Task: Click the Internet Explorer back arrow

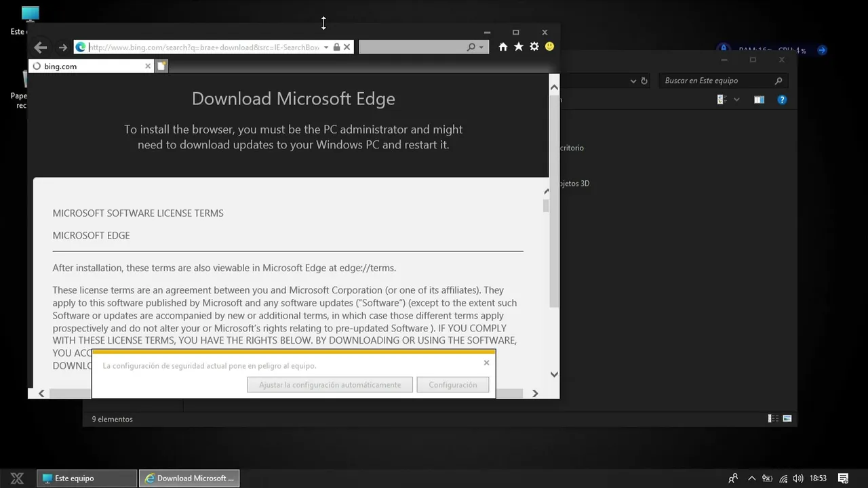Action: (x=41, y=47)
